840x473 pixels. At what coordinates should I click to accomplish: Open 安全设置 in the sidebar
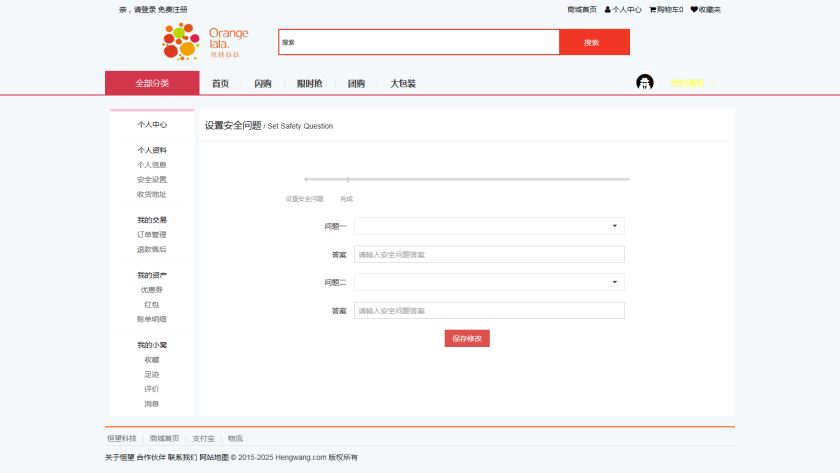[152, 179]
